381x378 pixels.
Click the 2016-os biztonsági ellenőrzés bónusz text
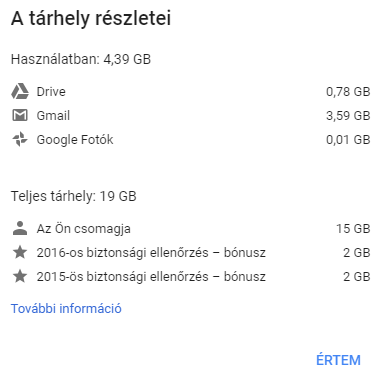pos(151,253)
